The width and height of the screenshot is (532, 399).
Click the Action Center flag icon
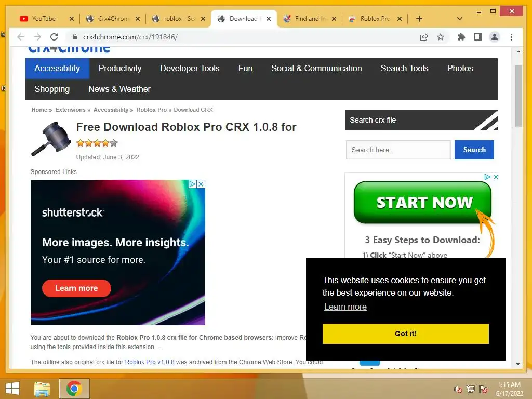[x=483, y=389]
